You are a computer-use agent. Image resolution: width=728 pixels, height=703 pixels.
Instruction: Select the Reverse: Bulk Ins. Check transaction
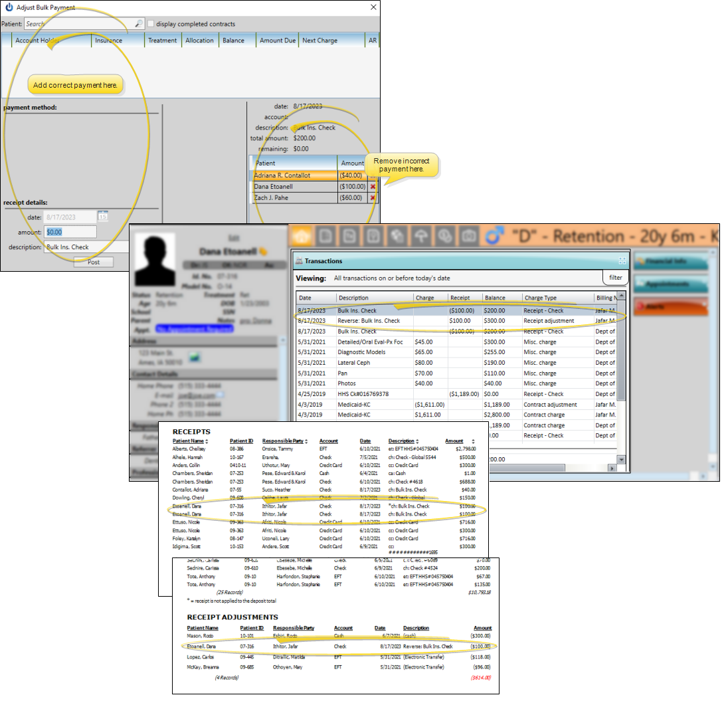point(368,321)
